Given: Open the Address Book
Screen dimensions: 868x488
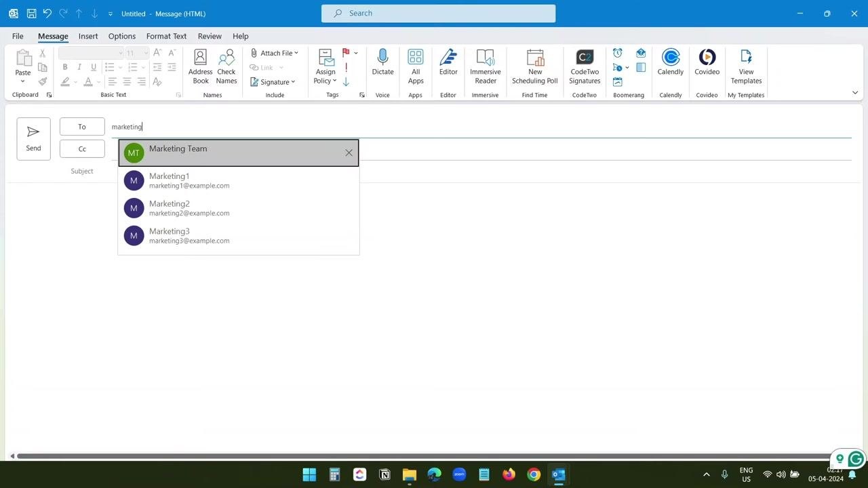Looking at the screenshot, I should pyautogui.click(x=200, y=66).
